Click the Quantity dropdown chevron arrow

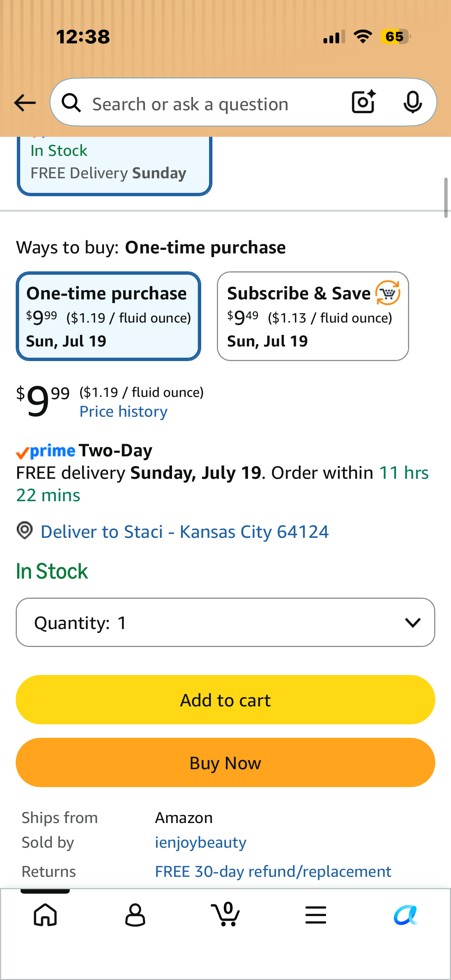[412, 622]
